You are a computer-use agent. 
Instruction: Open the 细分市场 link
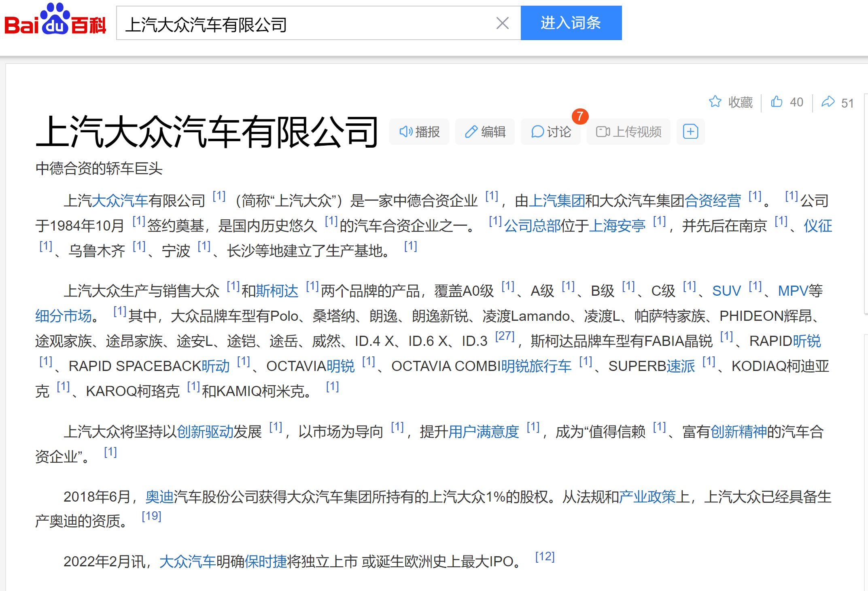[64, 316]
